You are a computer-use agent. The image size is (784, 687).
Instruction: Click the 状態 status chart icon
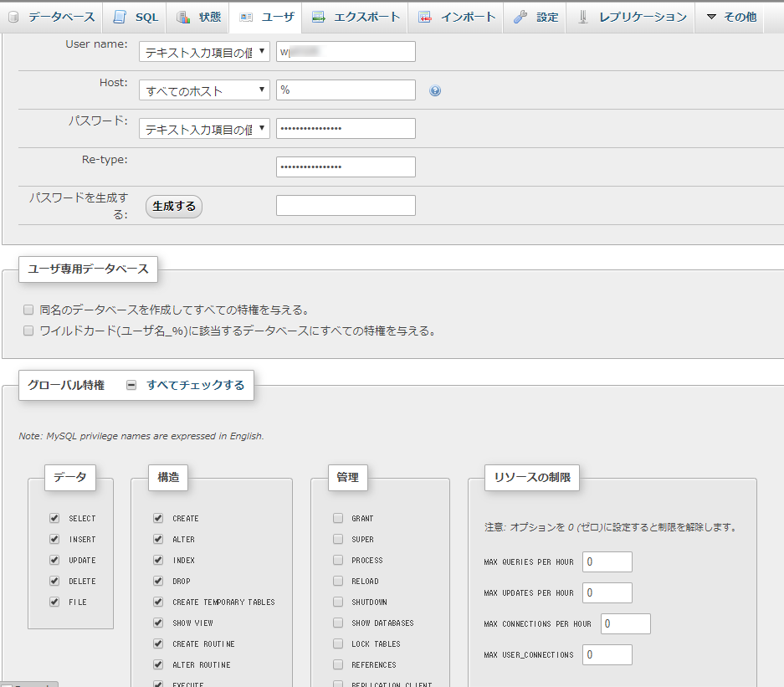coord(183,17)
